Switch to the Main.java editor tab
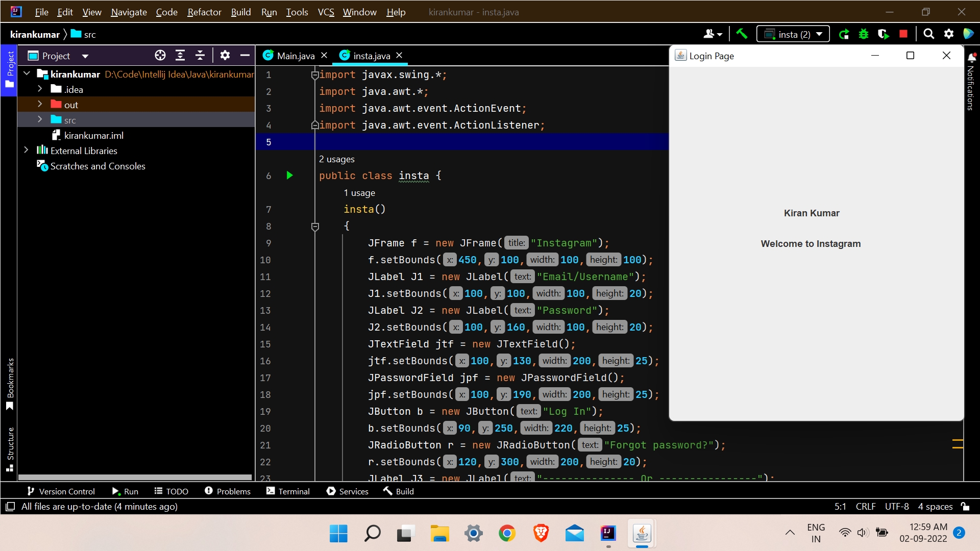980x551 pixels. coord(295,56)
